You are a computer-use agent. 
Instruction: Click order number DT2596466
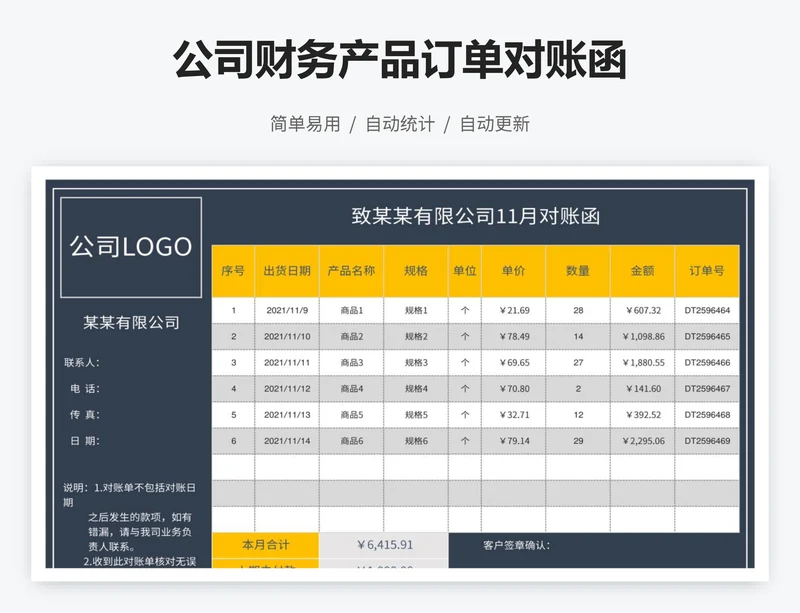(707, 362)
